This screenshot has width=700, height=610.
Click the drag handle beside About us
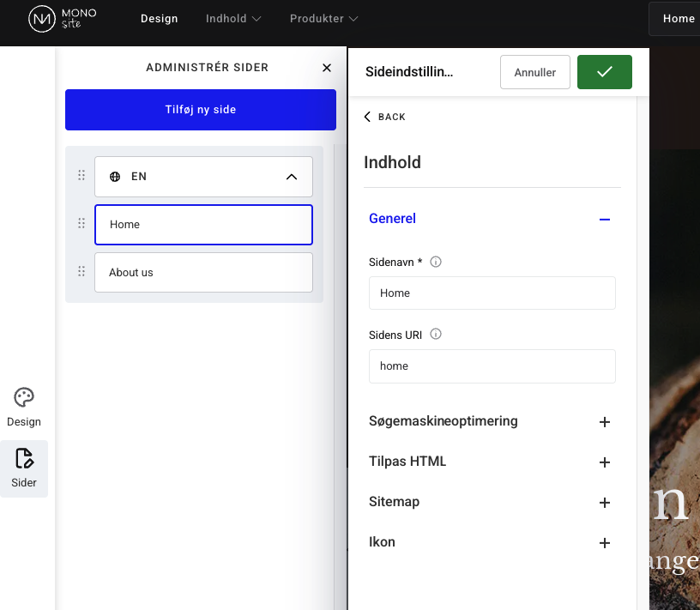click(81, 272)
